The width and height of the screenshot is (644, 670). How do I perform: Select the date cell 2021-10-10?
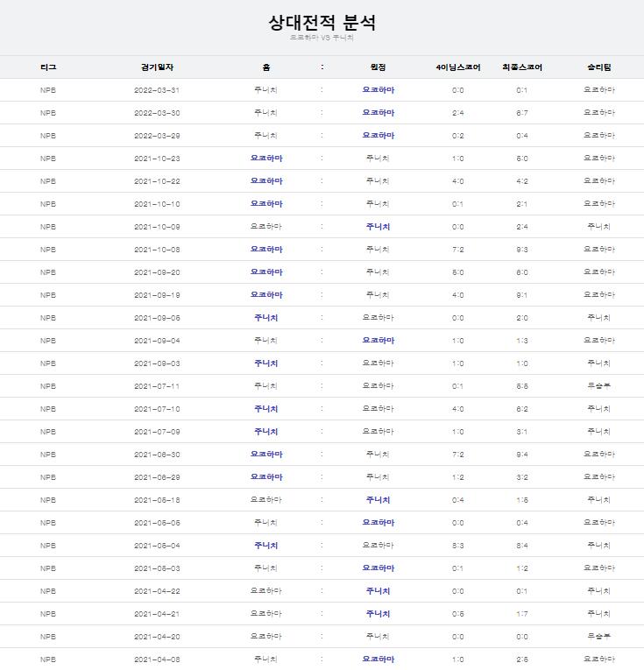click(x=157, y=204)
